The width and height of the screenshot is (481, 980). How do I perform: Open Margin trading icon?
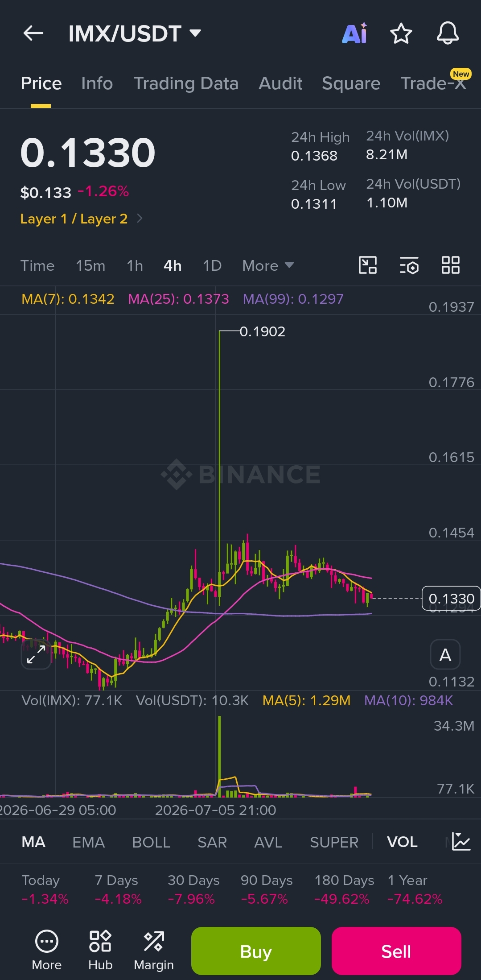pos(154,951)
